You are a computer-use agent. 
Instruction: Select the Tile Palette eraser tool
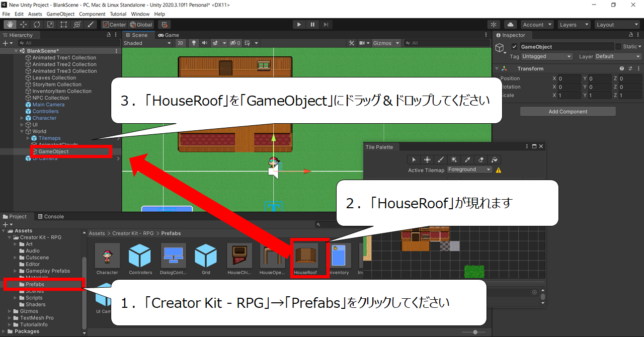click(481, 159)
